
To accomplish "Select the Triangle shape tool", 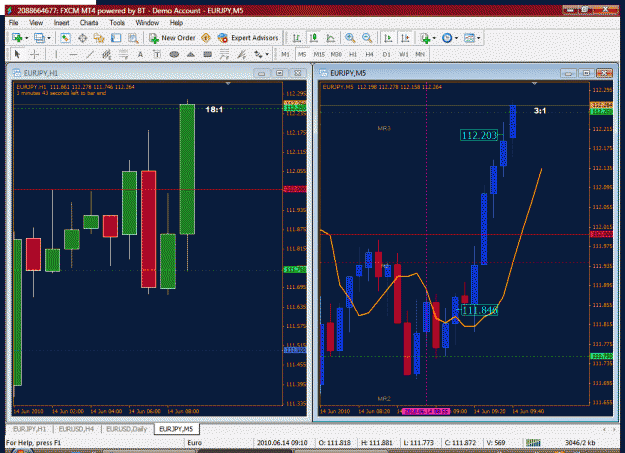I will pyautogui.click(x=191, y=54).
